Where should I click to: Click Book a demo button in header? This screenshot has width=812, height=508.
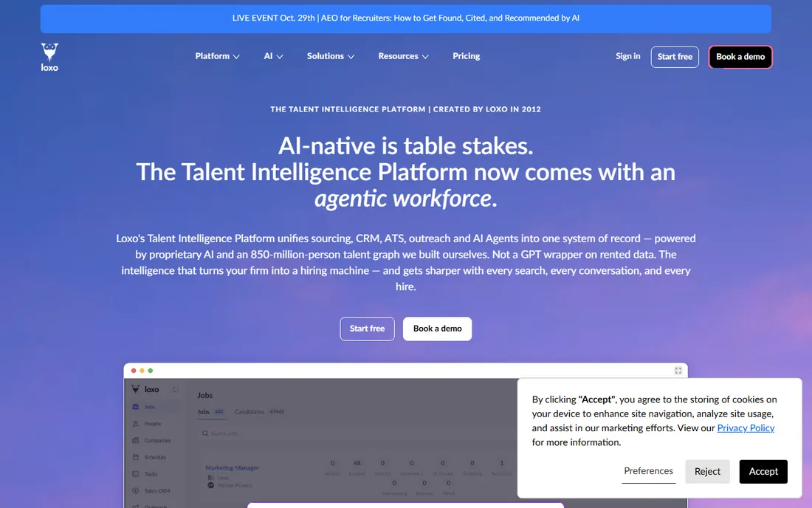point(740,57)
